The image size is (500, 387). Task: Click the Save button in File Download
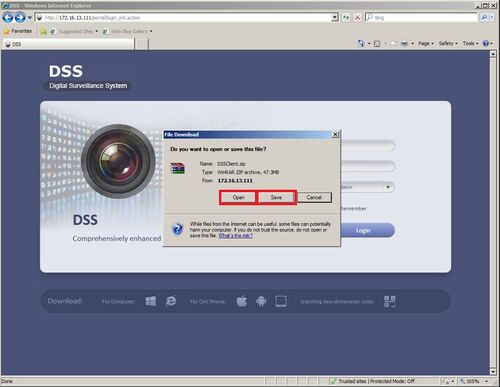tap(276, 197)
